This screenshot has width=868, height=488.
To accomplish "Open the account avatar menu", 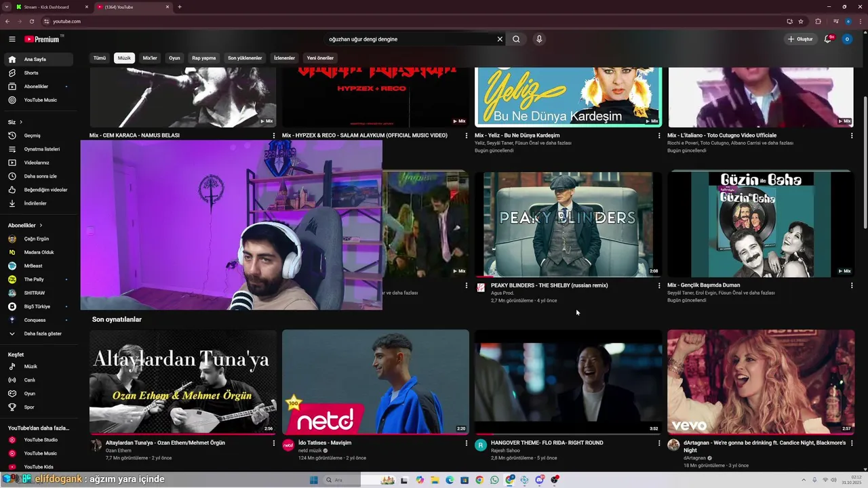I will 847,39.
